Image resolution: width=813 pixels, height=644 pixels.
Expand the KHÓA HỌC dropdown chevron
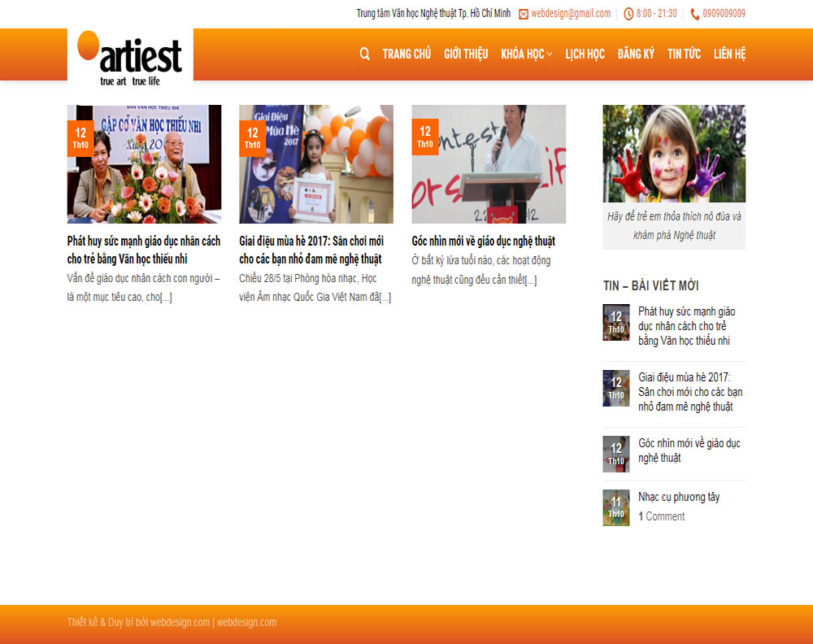click(550, 54)
